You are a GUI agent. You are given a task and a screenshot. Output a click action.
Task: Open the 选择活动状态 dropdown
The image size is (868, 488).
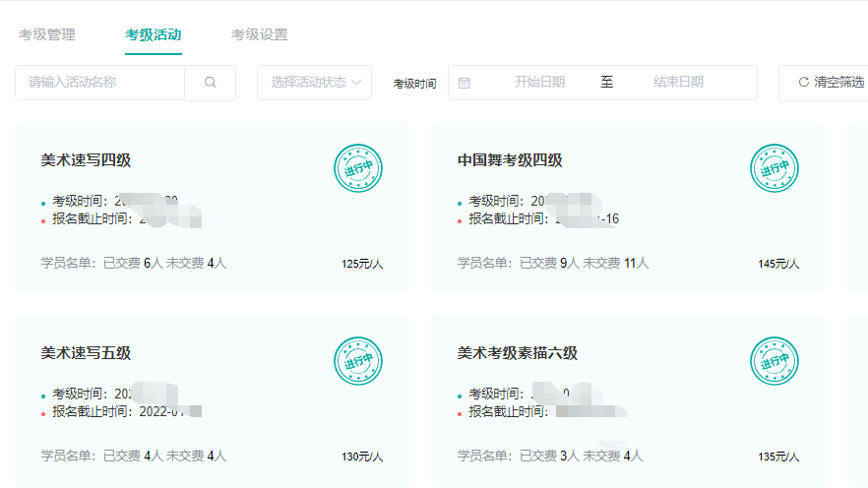307,83
